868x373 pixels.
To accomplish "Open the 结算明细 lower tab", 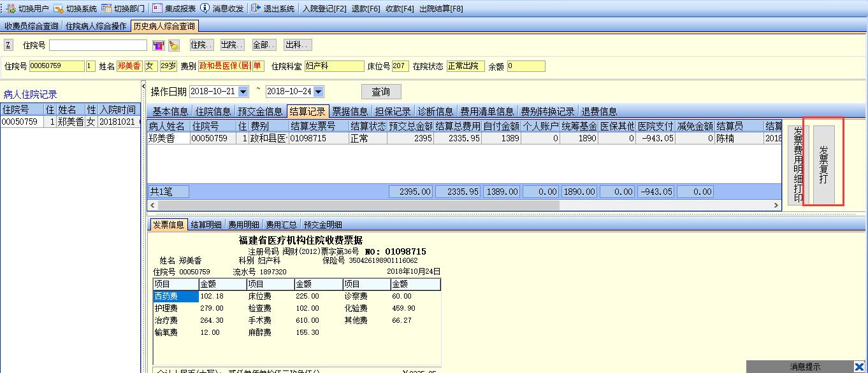I will coord(206,225).
